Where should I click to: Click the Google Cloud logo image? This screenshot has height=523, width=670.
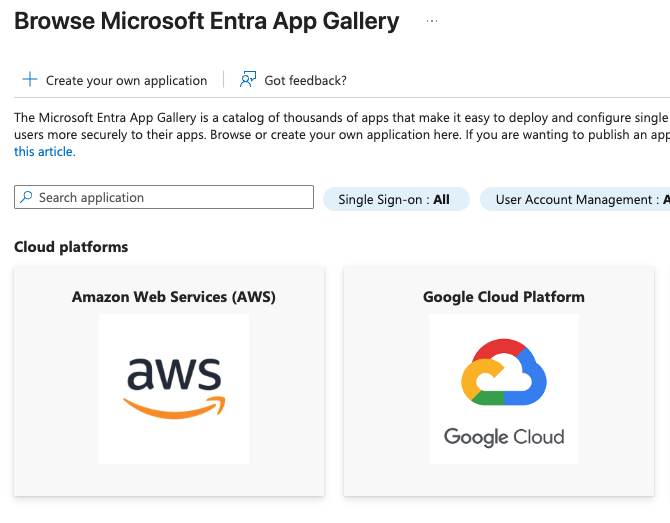click(504, 388)
